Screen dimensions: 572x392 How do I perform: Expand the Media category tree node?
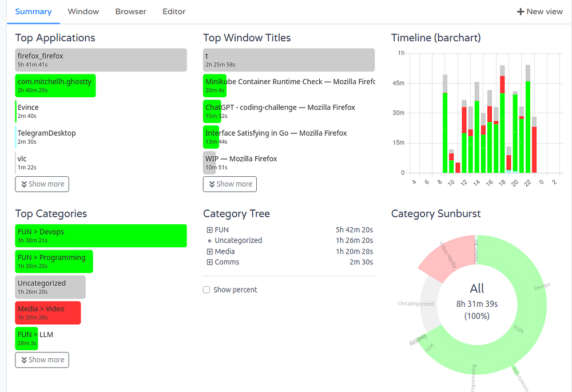pos(210,251)
